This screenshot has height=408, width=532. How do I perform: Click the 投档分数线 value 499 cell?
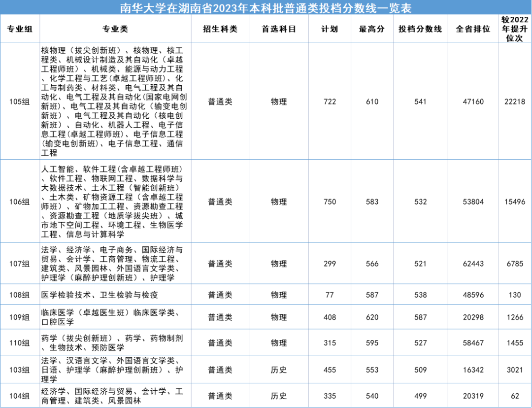pyautogui.click(x=420, y=396)
